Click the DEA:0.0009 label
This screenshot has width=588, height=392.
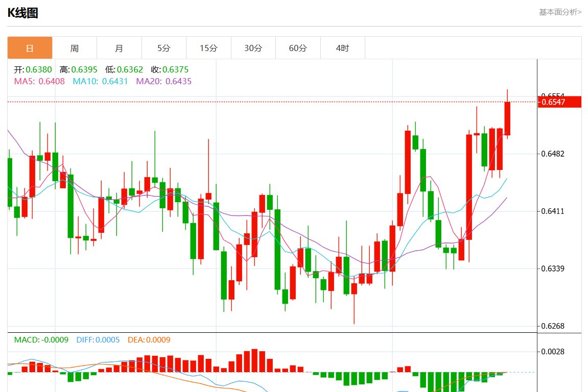pyautogui.click(x=149, y=340)
